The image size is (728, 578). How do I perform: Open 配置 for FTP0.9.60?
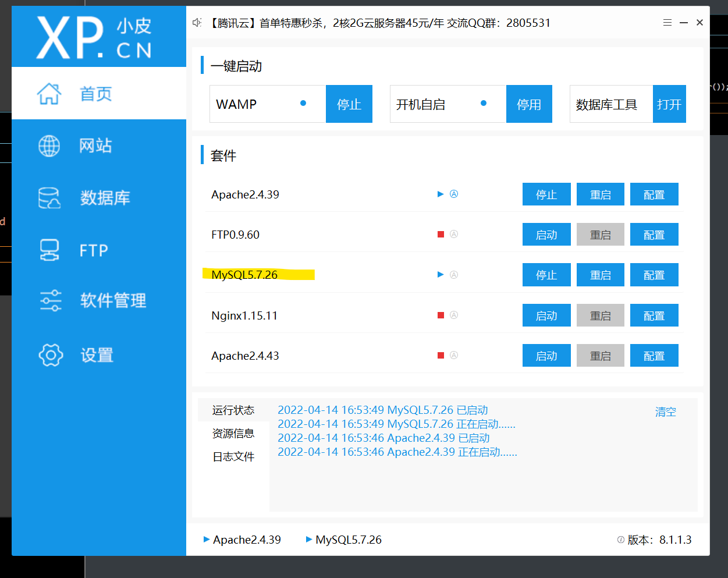pos(654,235)
